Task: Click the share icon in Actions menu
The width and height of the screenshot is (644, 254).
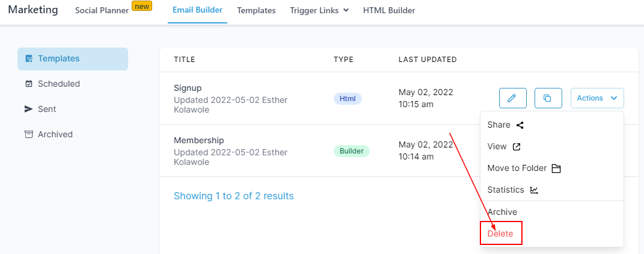Action: [520, 125]
